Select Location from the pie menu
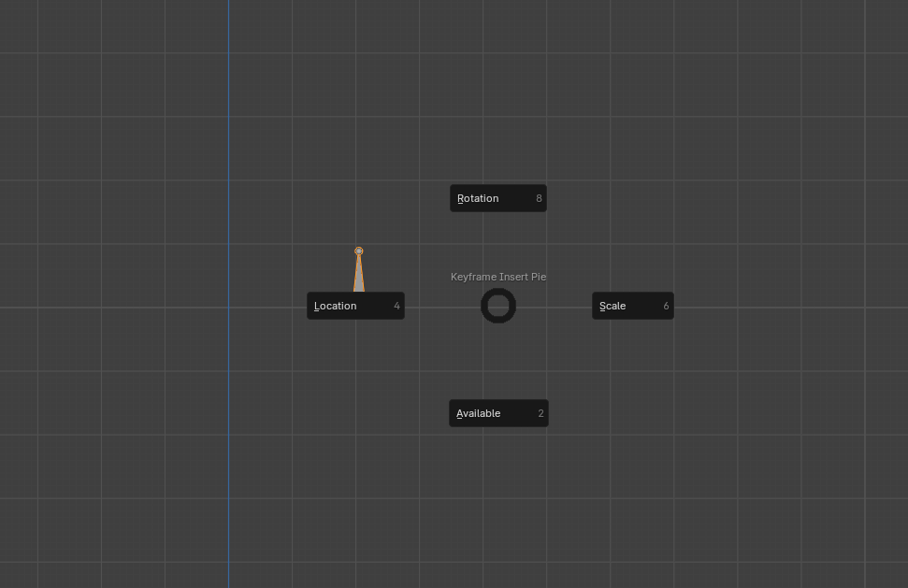908x588 pixels. point(355,306)
